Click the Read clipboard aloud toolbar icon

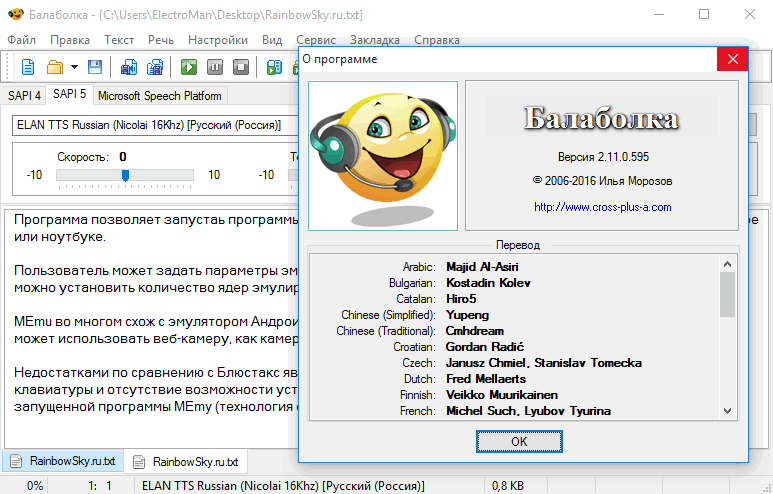(274, 67)
